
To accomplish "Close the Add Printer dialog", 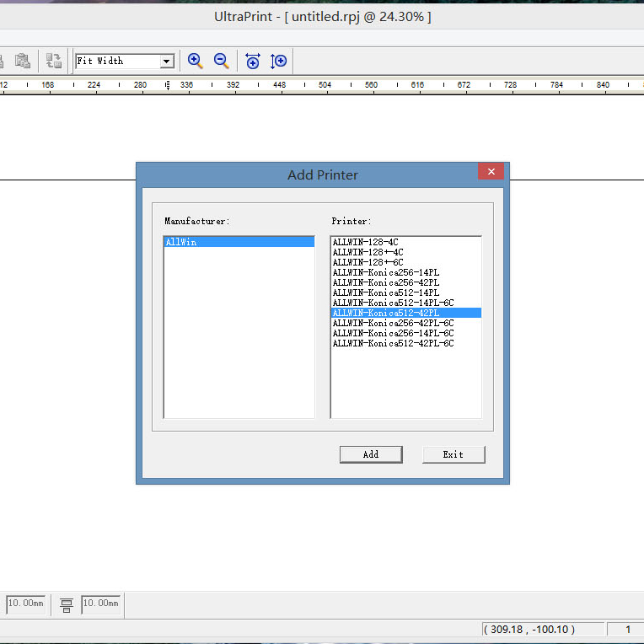I will coord(491,171).
